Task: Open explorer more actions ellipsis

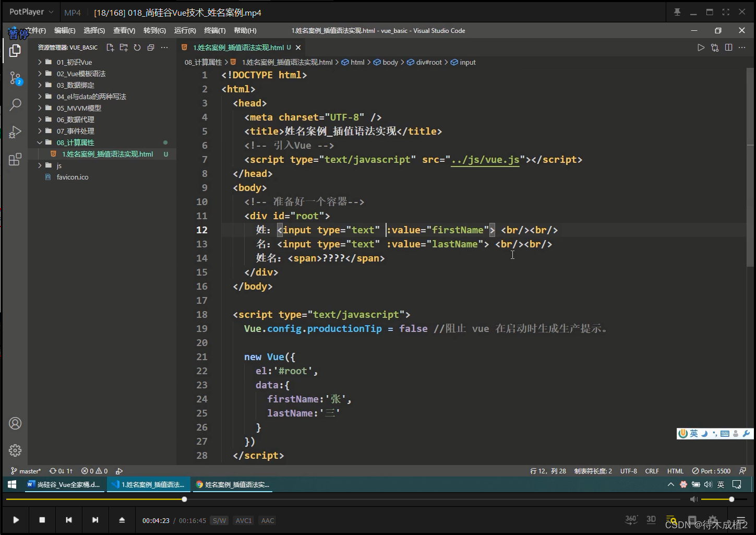Action: pyautogui.click(x=164, y=47)
